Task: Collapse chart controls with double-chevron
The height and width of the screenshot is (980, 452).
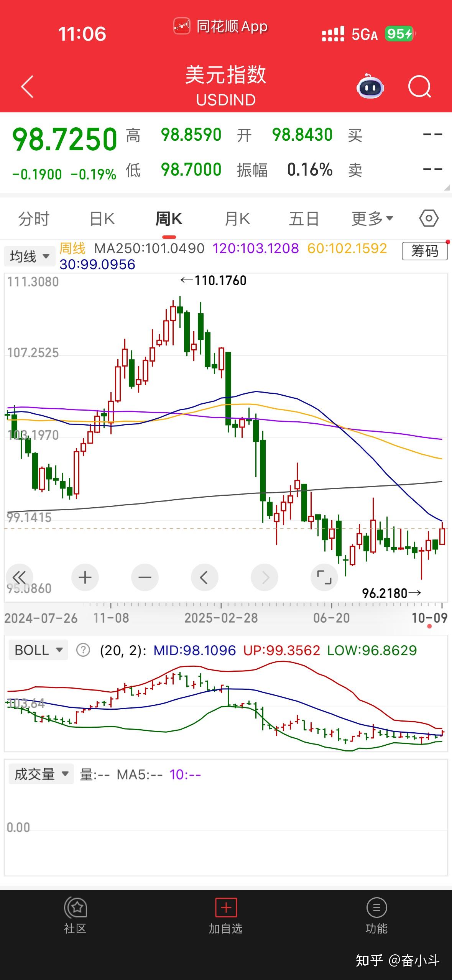Action: pyautogui.click(x=19, y=577)
